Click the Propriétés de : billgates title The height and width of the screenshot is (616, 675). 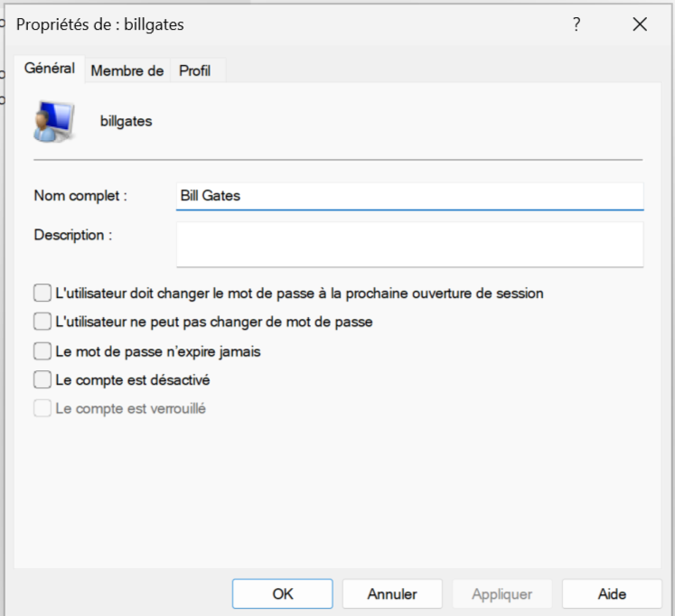100,24
